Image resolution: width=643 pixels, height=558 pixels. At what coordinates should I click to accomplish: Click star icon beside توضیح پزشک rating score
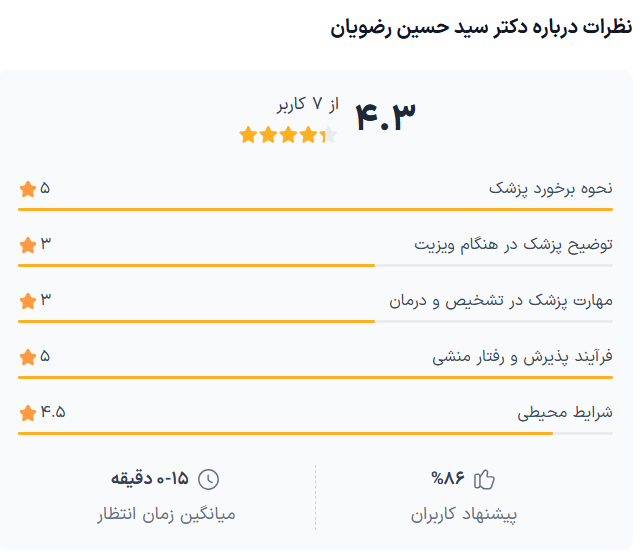pyautogui.click(x=27, y=244)
